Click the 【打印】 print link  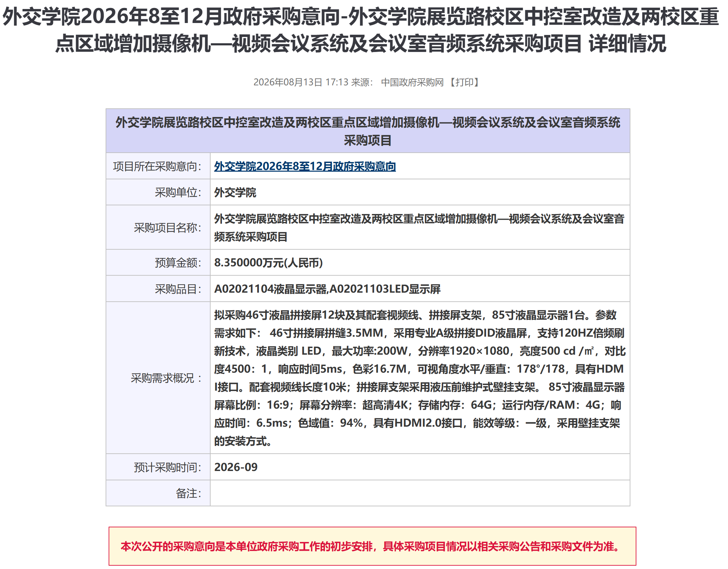pos(464,82)
